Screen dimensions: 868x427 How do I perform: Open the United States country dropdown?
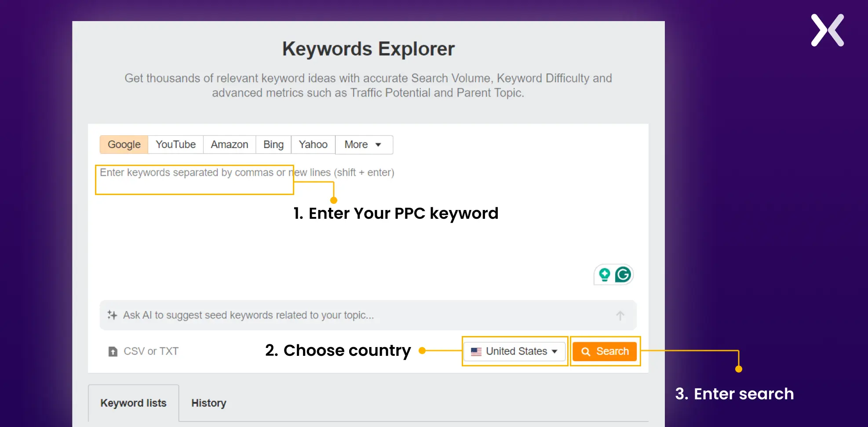[514, 351]
